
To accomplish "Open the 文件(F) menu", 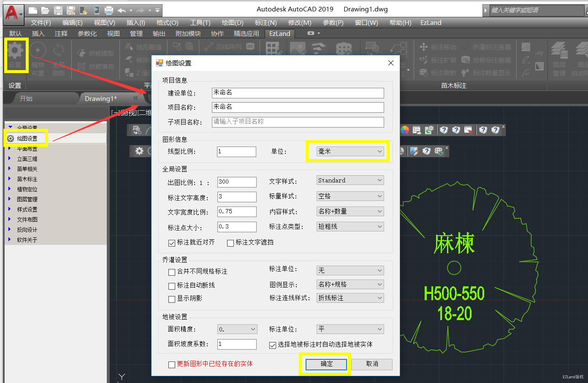I will click(x=41, y=23).
